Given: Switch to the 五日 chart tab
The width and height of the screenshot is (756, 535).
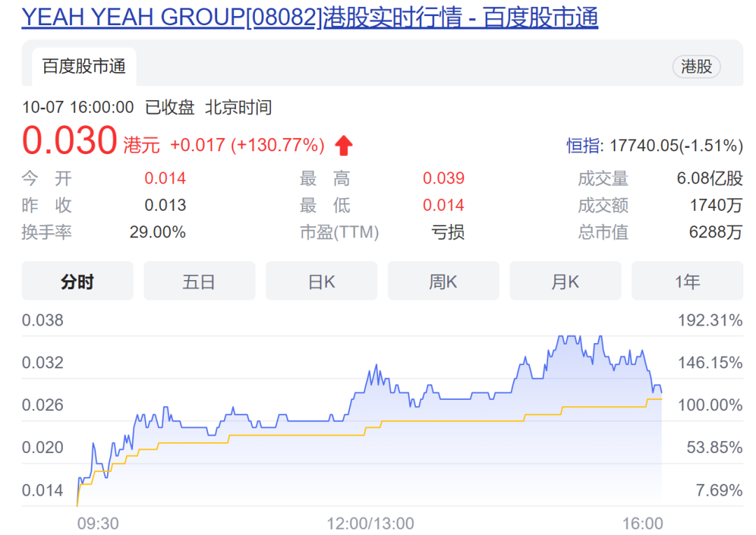Looking at the screenshot, I should coord(199,282).
